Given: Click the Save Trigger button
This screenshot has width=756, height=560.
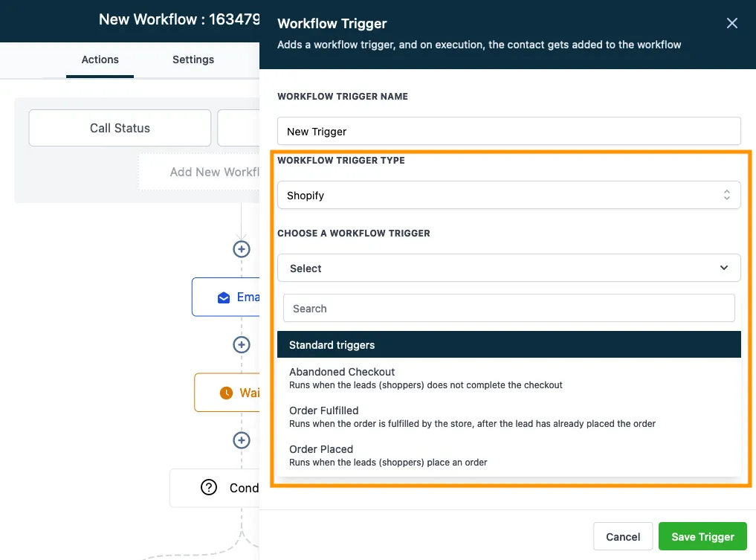Looking at the screenshot, I should [702, 537].
